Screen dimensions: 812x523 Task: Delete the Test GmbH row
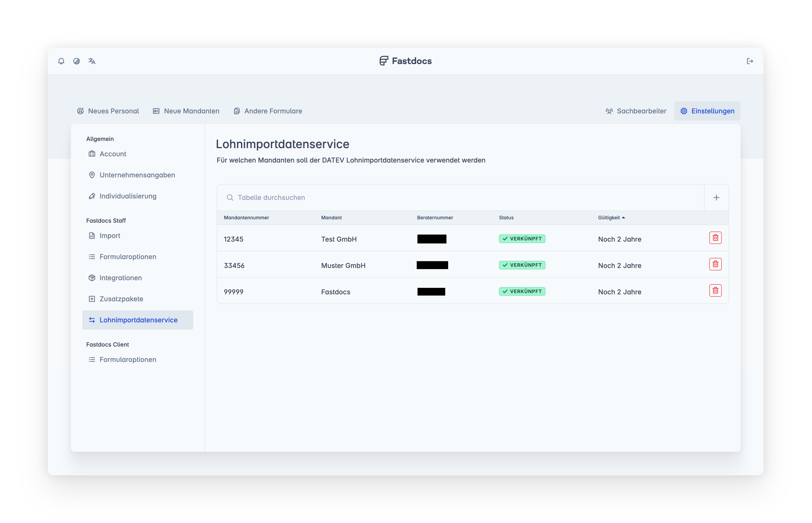click(715, 238)
